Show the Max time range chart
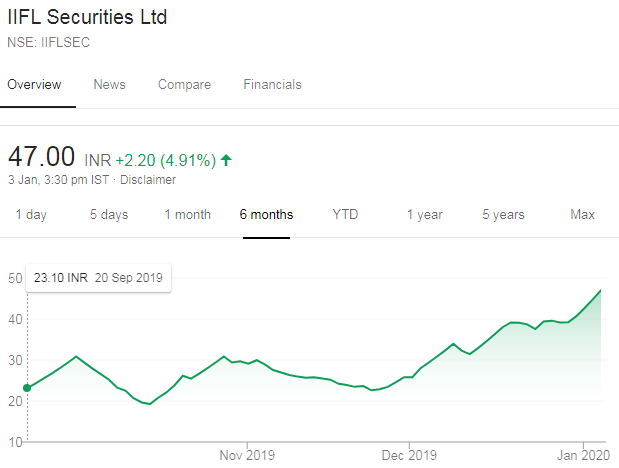The image size is (619, 468). point(582,215)
